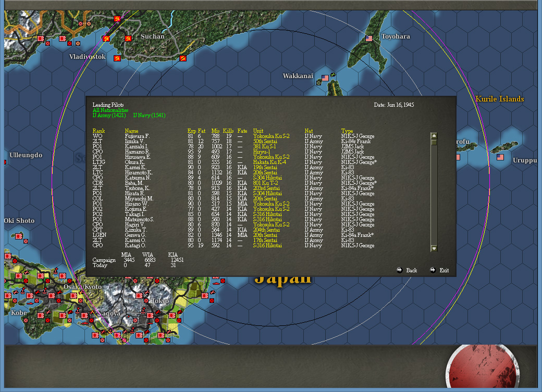Open 381 Ku S-1 unit link
Image resolution: width=542 pixels, height=392 pixels.
(x=264, y=146)
